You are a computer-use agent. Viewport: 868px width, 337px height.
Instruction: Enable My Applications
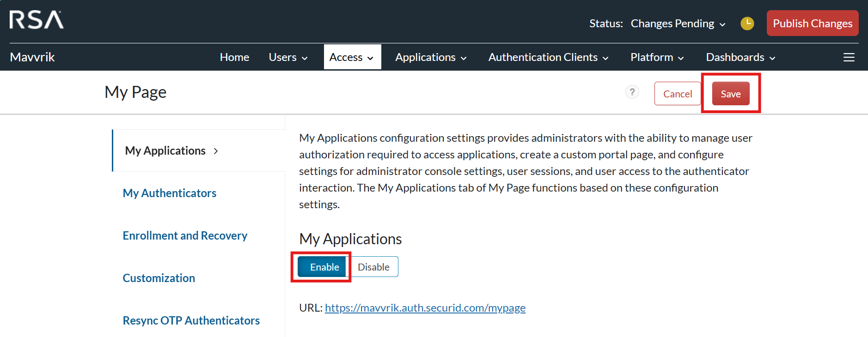[324, 267]
